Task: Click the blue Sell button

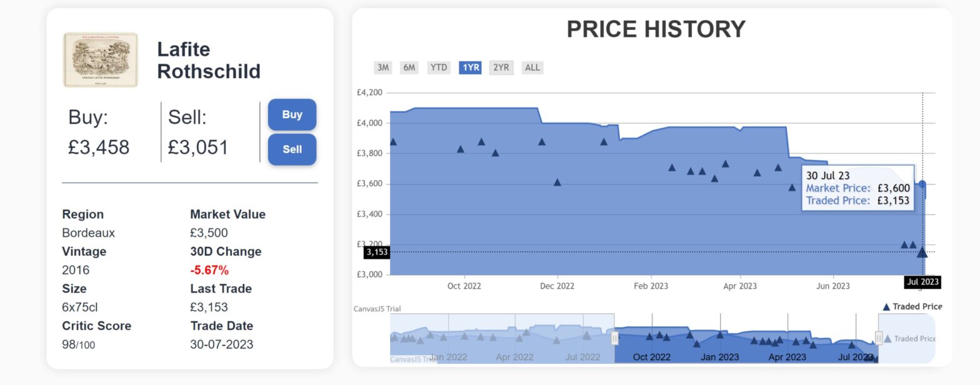Action: 292,149
